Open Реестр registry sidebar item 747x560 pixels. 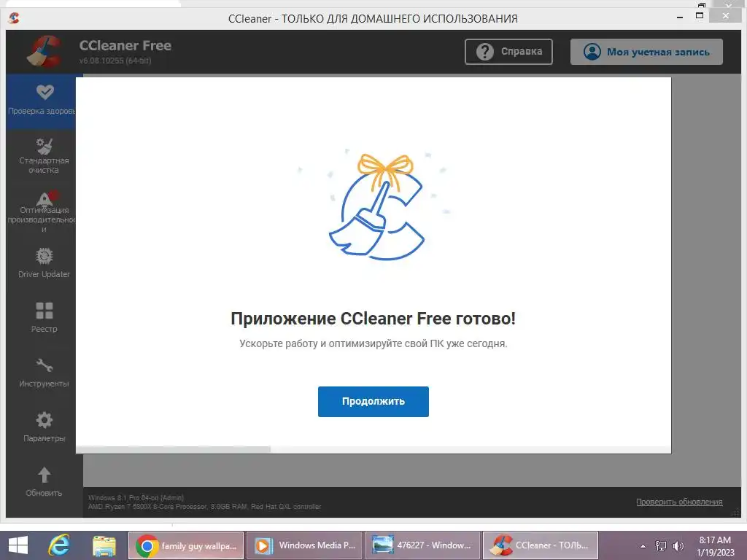[x=44, y=318]
